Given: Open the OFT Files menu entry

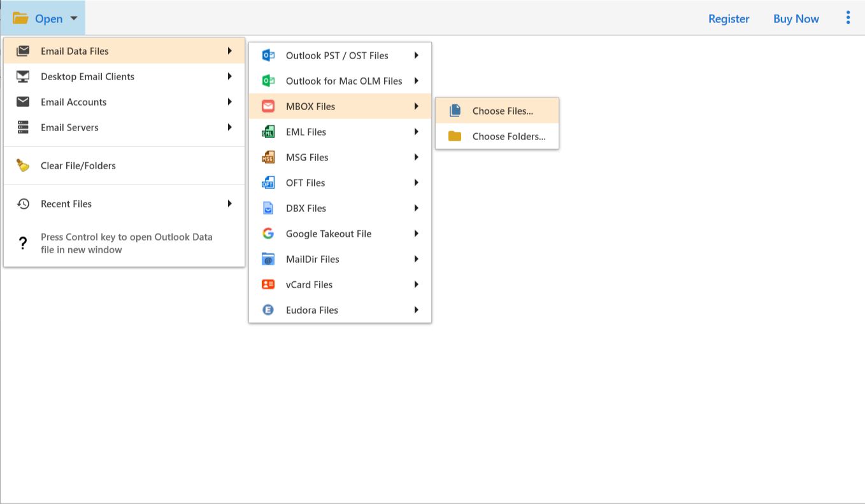Looking at the screenshot, I should click(340, 183).
